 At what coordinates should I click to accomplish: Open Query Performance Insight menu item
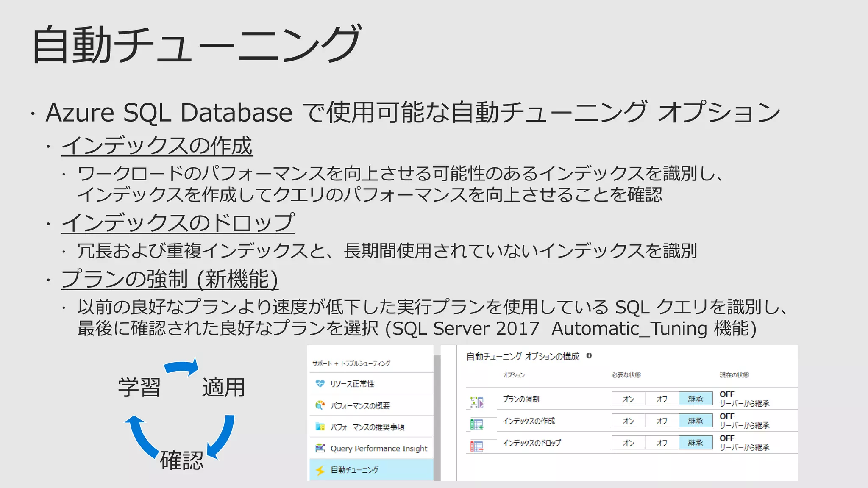(x=371, y=448)
